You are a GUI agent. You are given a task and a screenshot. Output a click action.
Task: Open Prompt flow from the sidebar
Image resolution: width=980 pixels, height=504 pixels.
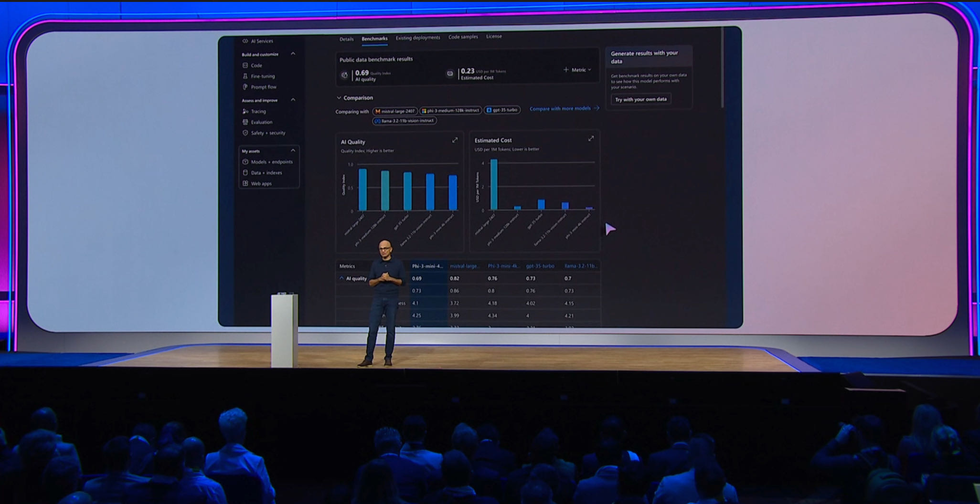tap(245, 87)
